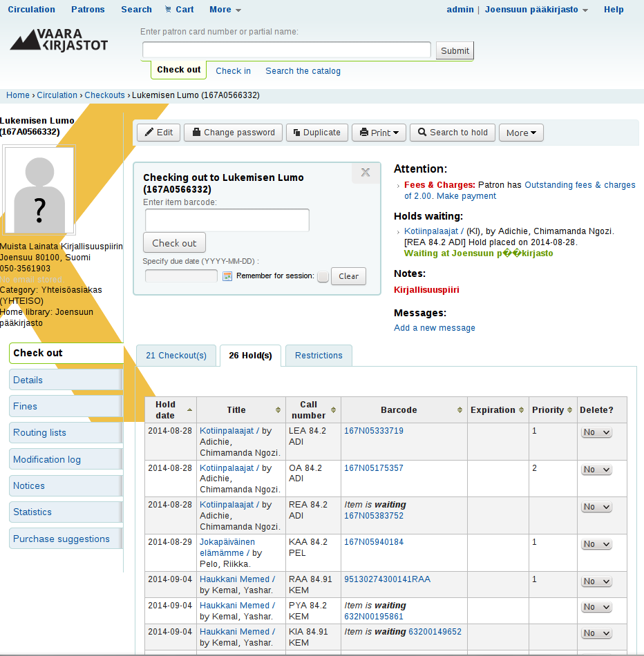Screen dimensions: 644x656
Task: Click the patron placeholder photo
Action: [39, 191]
